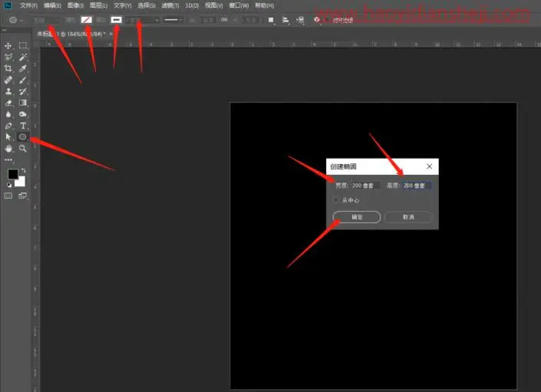This screenshot has width=541, height=392.
Task: Close the 创建椭圆 dialog
Action: (x=429, y=166)
